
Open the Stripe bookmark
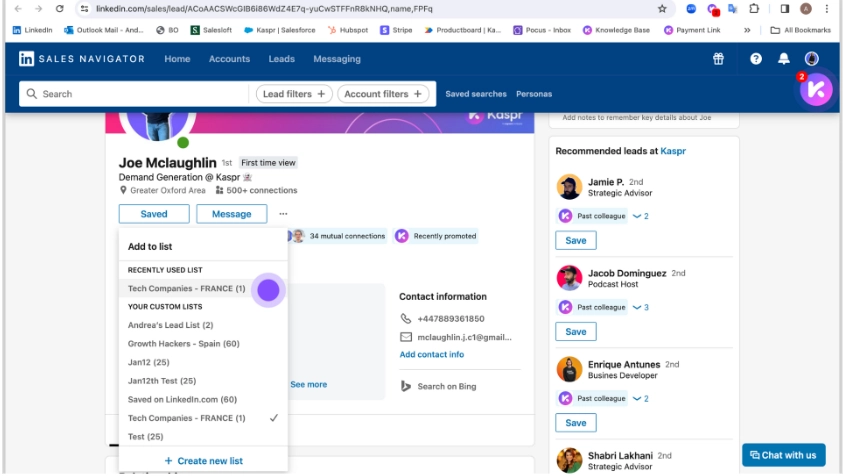tap(396, 30)
